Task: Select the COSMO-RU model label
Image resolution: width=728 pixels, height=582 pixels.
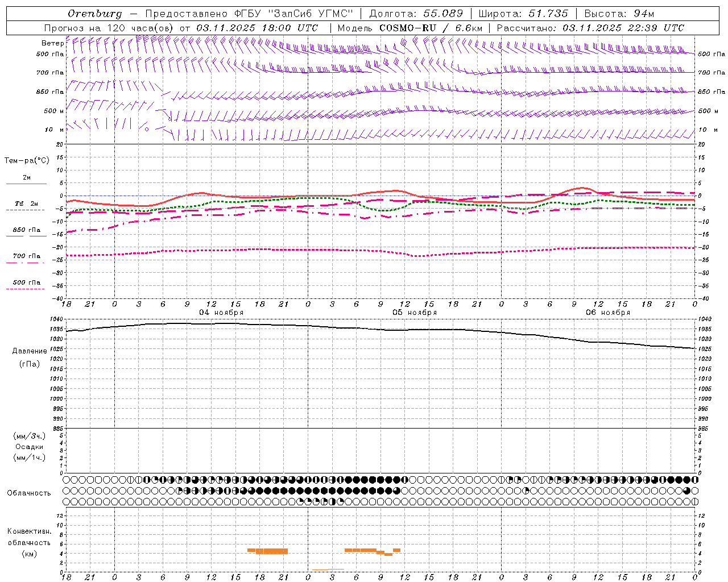Action: (404, 28)
